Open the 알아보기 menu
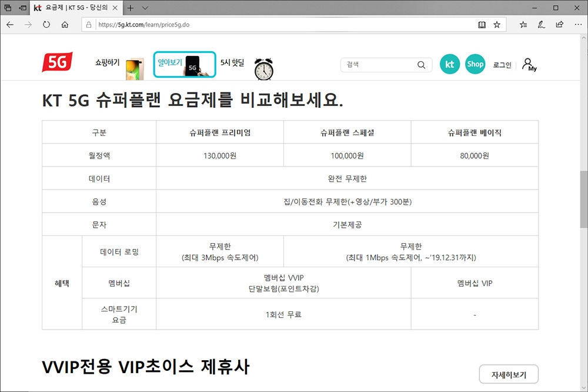Image resolution: width=588 pixels, height=392 pixels. (x=185, y=65)
